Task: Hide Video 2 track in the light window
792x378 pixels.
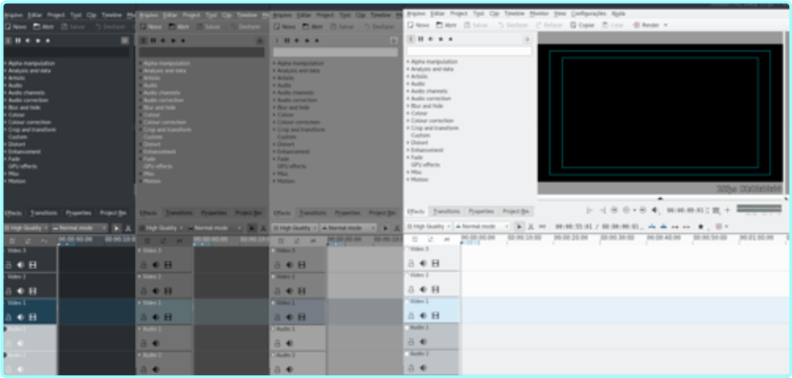Action: point(435,289)
